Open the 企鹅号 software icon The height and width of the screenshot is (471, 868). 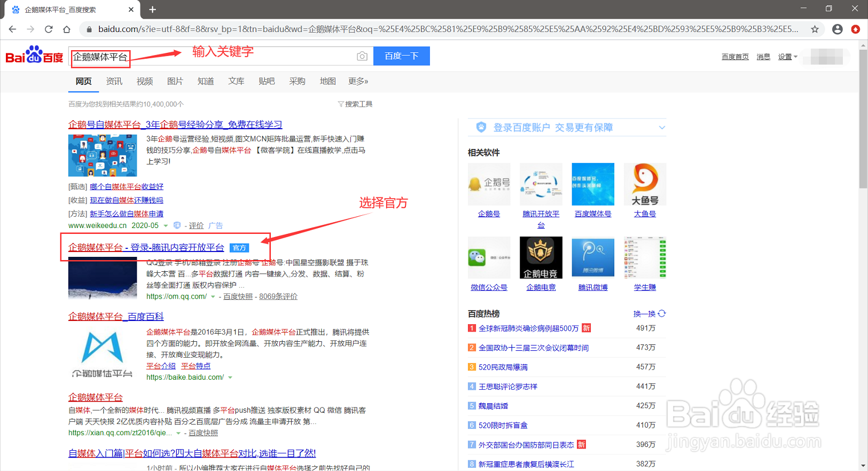[489, 184]
